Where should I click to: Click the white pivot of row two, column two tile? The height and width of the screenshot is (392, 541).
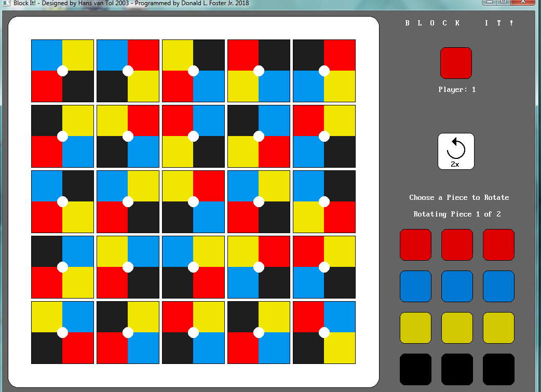pyautogui.click(x=128, y=136)
